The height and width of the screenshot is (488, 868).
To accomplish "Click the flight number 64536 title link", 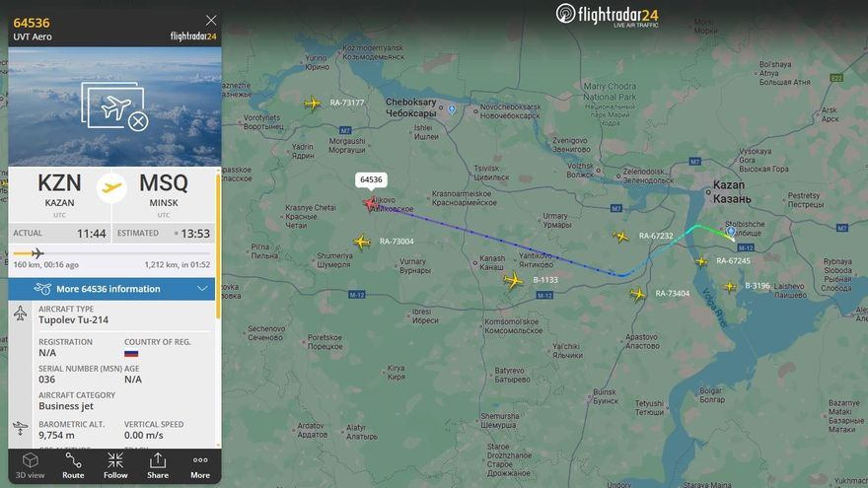I will click(32, 23).
